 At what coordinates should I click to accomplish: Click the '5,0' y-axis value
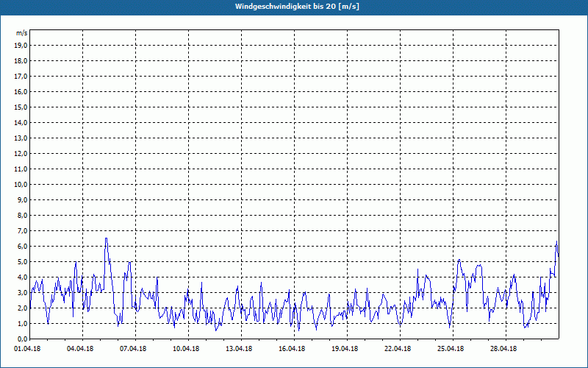point(23,262)
